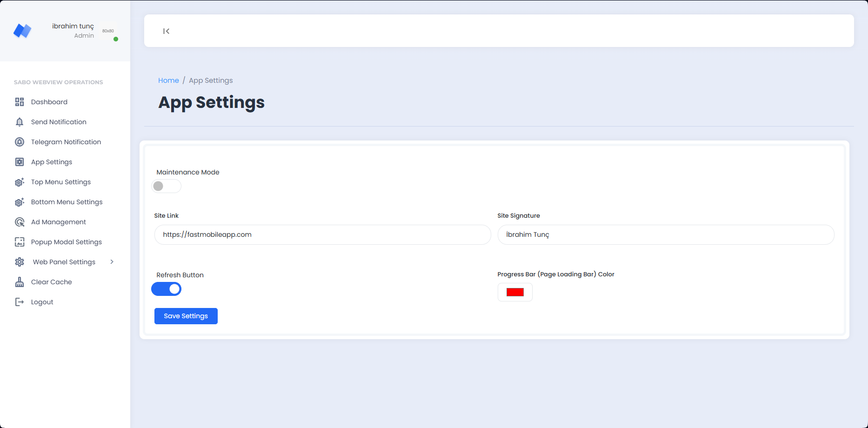Collapse the sidebar with the arrow button
Image resolution: width=868 pixels, height=428 pixels.
[166, 31]
